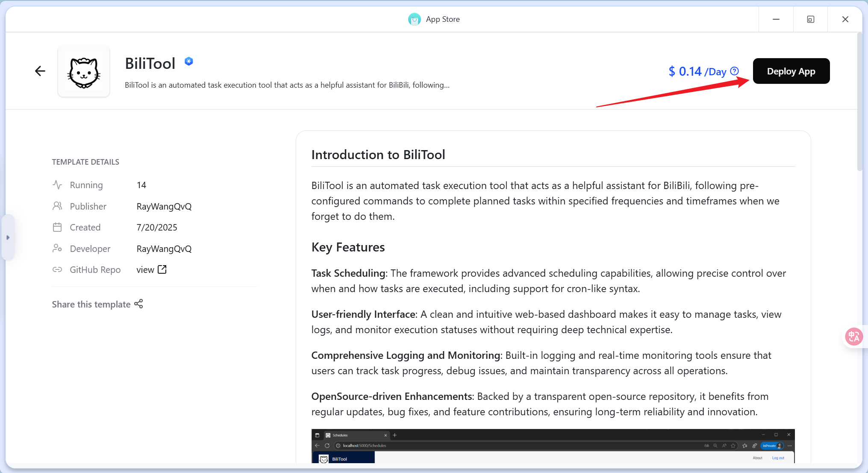
Task: Click the Developer user-gear icon
Action: click(x=57, y=248)
